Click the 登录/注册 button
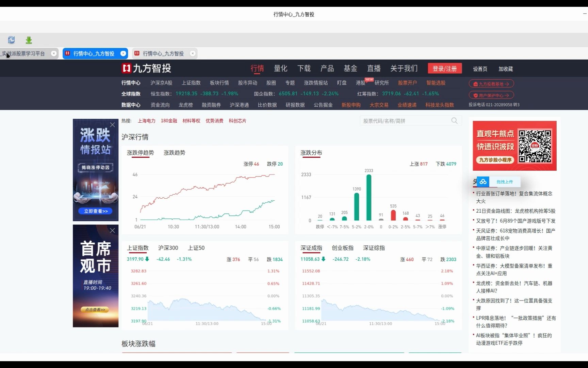This screenshot has width=588, height=368. (x=445, y=68)
